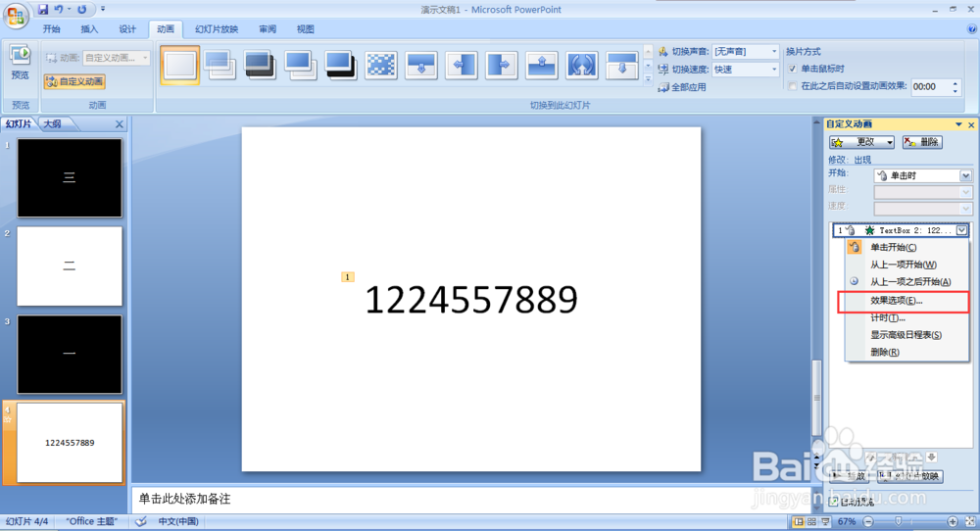Choose the fade smoothly transition icon

[220, 65]
